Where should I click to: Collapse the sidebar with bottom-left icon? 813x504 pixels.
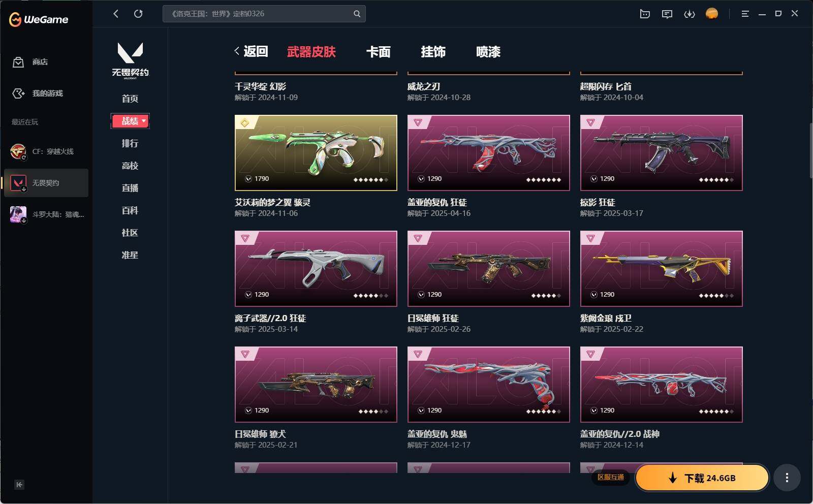[x=19, y=485]
